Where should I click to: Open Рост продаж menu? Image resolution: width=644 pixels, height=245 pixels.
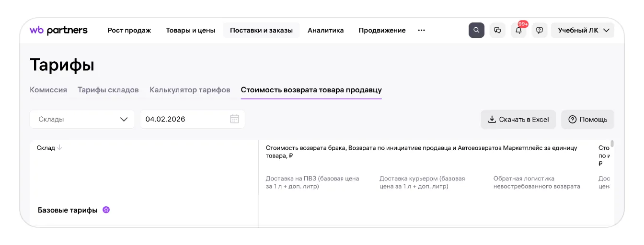129,30
